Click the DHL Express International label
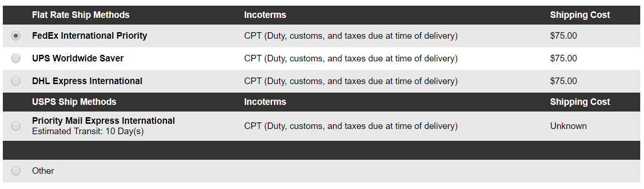Image resolution: width=644 pixels, height=189 pixels. 87,81
